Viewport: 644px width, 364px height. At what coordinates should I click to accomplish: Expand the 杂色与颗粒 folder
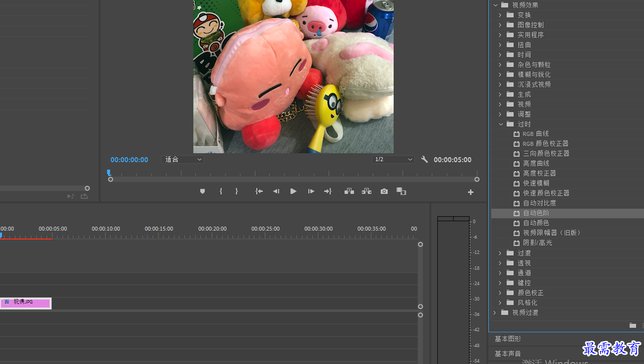[500, 64]
